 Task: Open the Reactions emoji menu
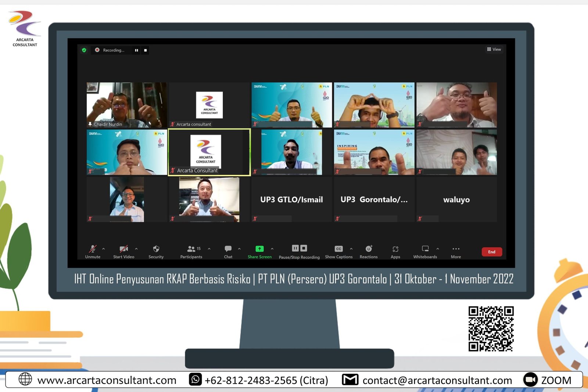click(369, 249)
